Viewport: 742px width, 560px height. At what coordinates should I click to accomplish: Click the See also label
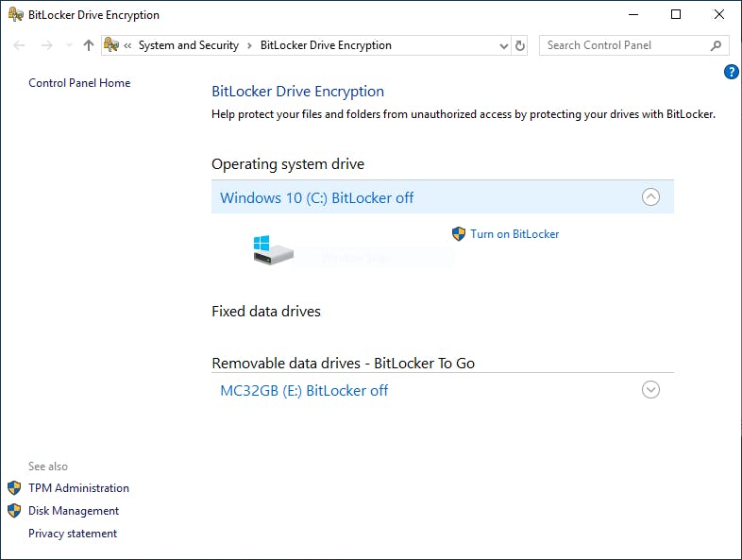point(48,467)
